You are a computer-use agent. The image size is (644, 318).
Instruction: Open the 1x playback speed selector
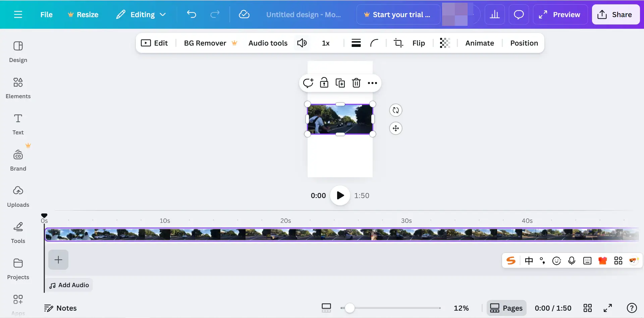pyautogui.click(x=326, y=43)
